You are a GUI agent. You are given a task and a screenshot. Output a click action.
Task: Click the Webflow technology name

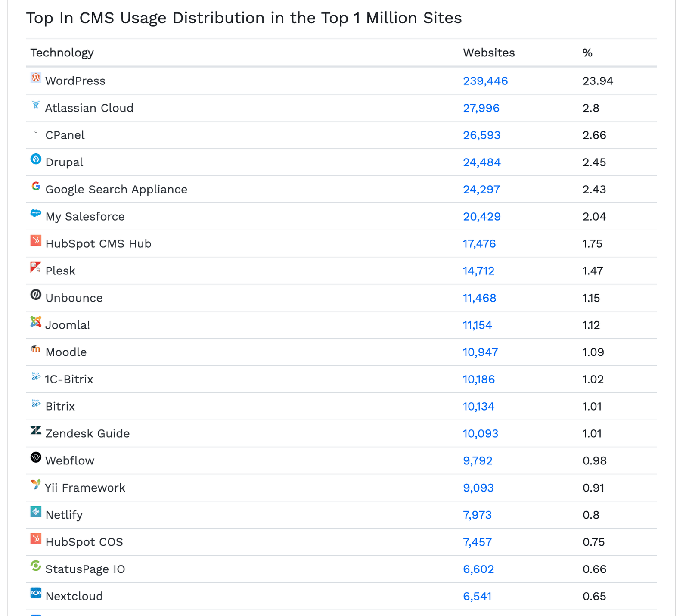coord(70,461)
